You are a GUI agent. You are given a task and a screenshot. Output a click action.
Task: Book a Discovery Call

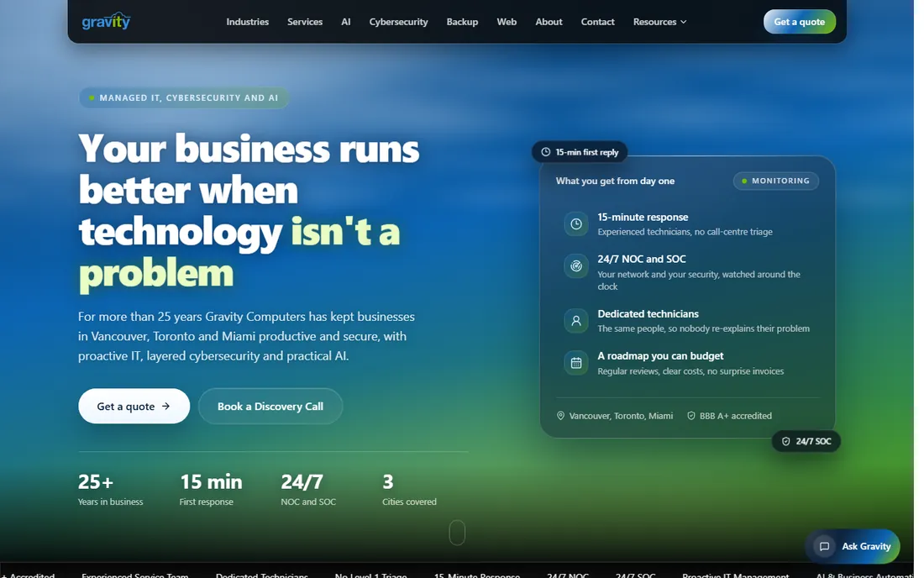[x=270, y=406]
